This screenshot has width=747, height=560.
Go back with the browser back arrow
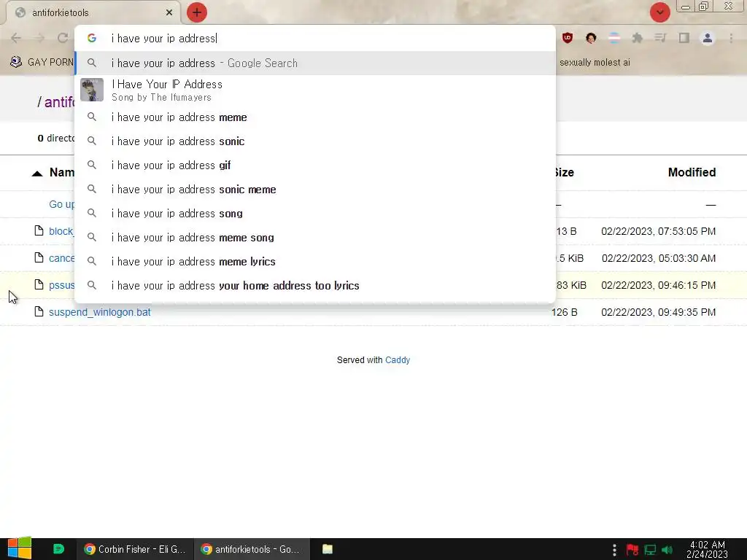tap(16, 38)
